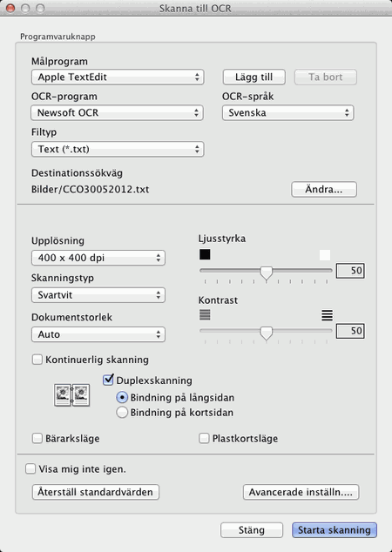Open the Skanningstyp Svartvit dropdown

pos(98,295)
